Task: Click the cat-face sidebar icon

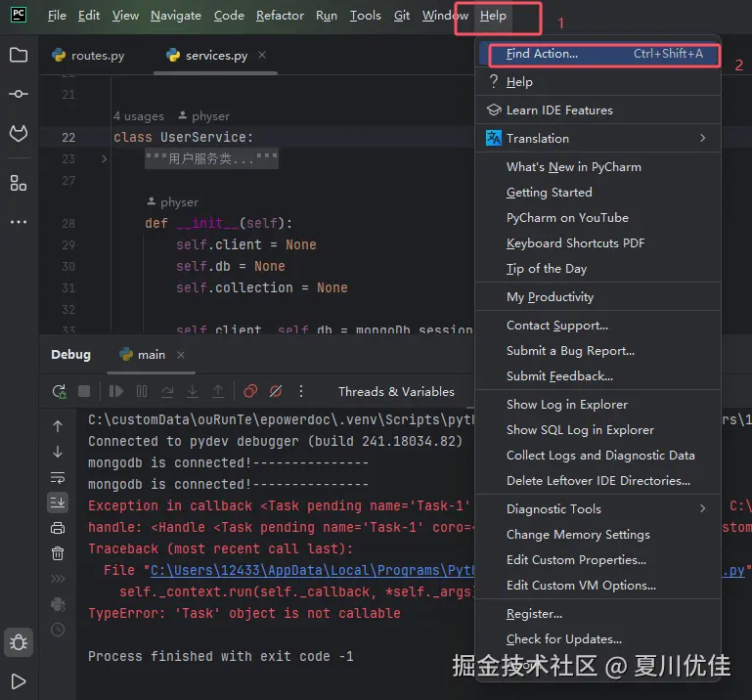Action: [x=19, y=133]
